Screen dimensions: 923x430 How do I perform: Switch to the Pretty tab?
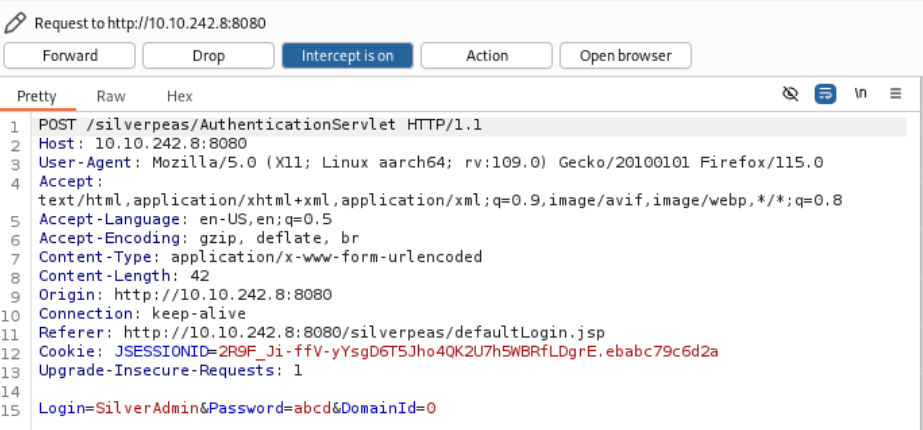(x=36, y=96)
